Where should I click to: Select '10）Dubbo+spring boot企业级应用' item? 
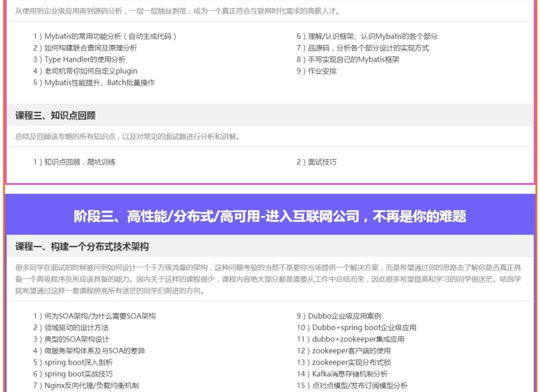click(356, 327)
